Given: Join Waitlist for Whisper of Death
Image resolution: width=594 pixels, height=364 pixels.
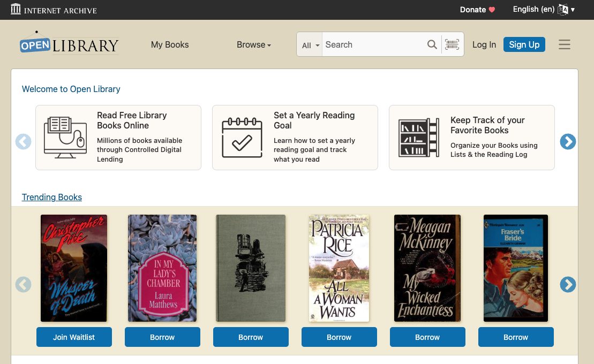Looking at the screenshot, I should tap(74, 337).
